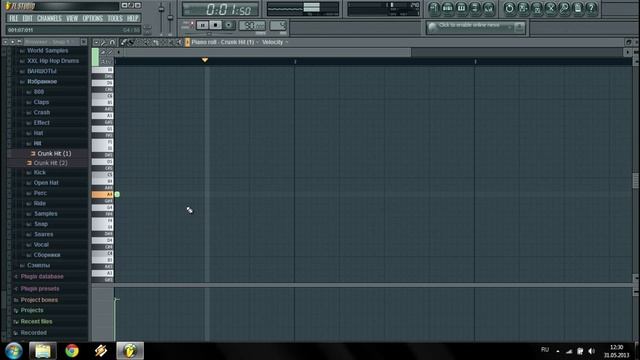Click the song time display

221,9
